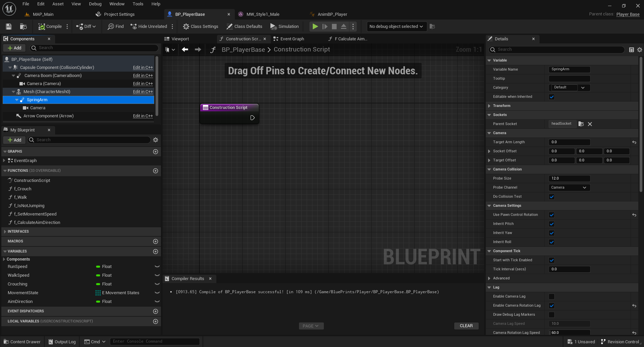Open the Window menu
The image size is (644, 347).
coord(117,4)
